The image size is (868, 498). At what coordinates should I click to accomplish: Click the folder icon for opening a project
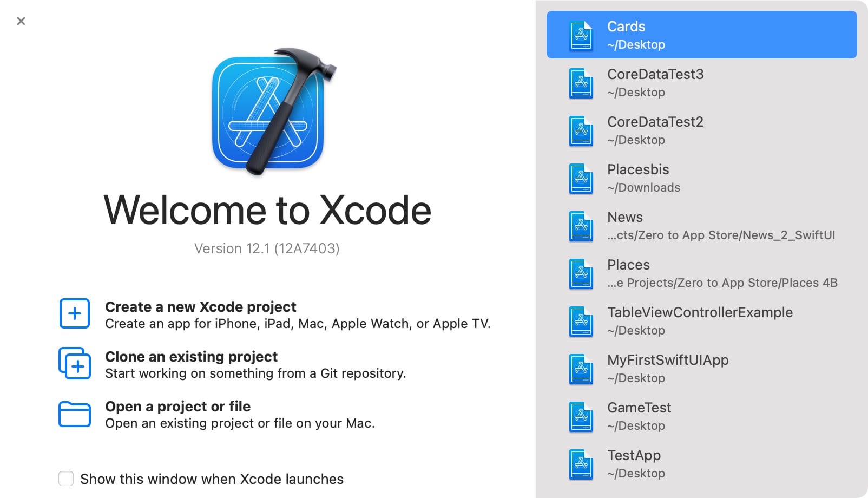75,414
